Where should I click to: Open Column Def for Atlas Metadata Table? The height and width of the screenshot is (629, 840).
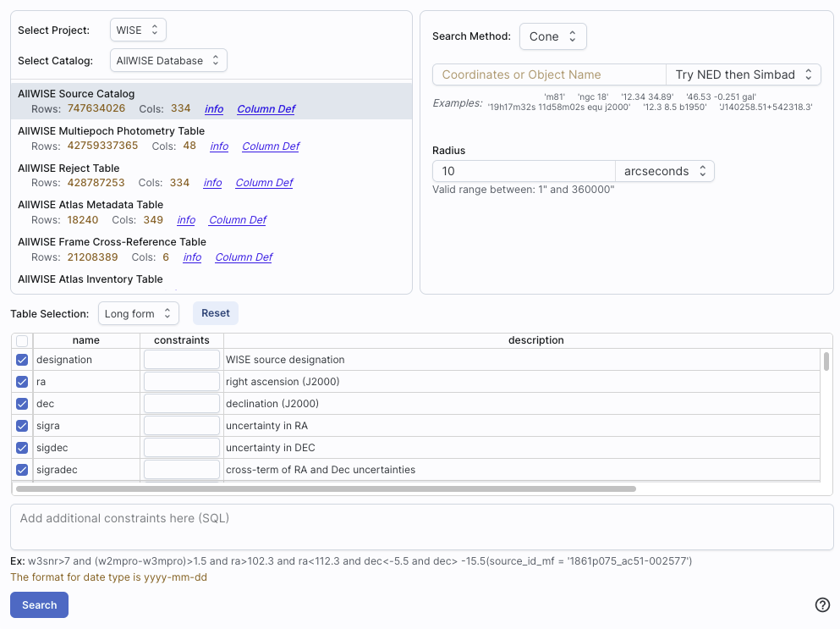tap(238, 220)
